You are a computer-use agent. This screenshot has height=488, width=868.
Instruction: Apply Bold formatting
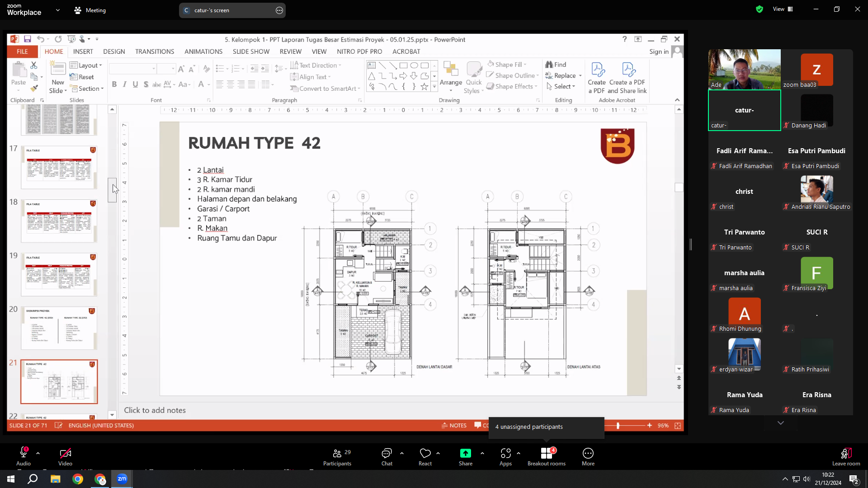coord(114,84)
